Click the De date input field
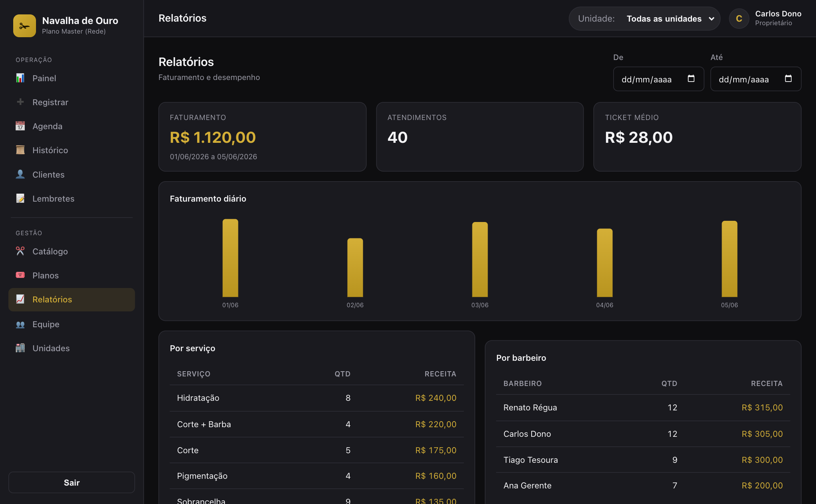Screen dimensions: 816x504 point(658,79)
